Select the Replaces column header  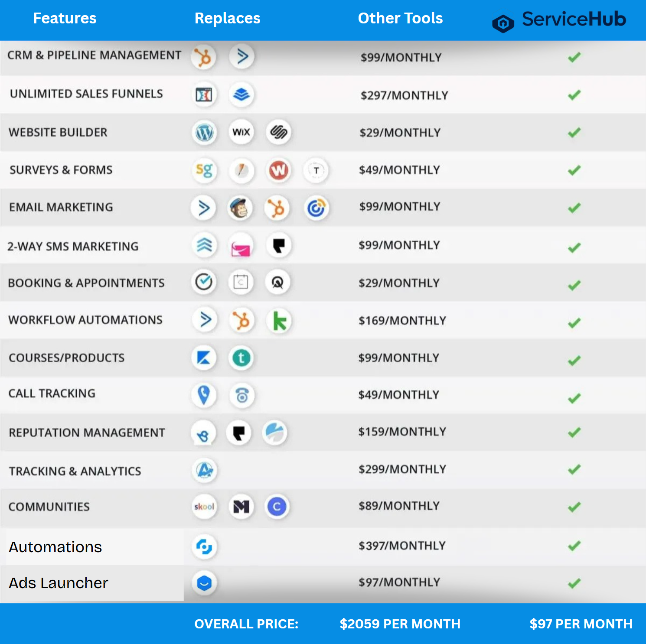point(227,18)
